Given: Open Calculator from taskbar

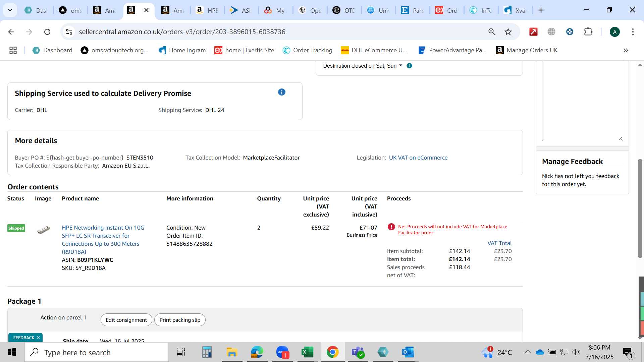Looking at the screenshot, I should tap(207, 352).
